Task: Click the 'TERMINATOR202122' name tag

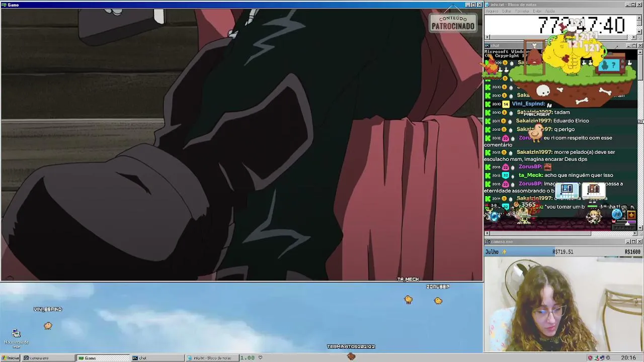Action: pos(351,346)
